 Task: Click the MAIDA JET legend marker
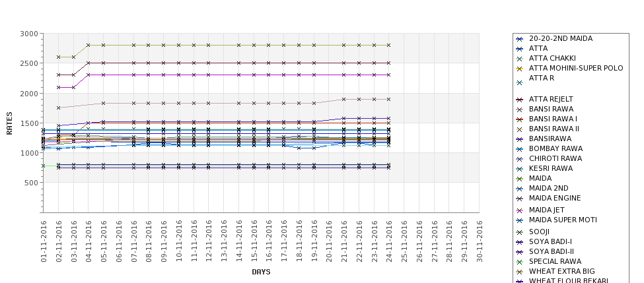(520, 210)
